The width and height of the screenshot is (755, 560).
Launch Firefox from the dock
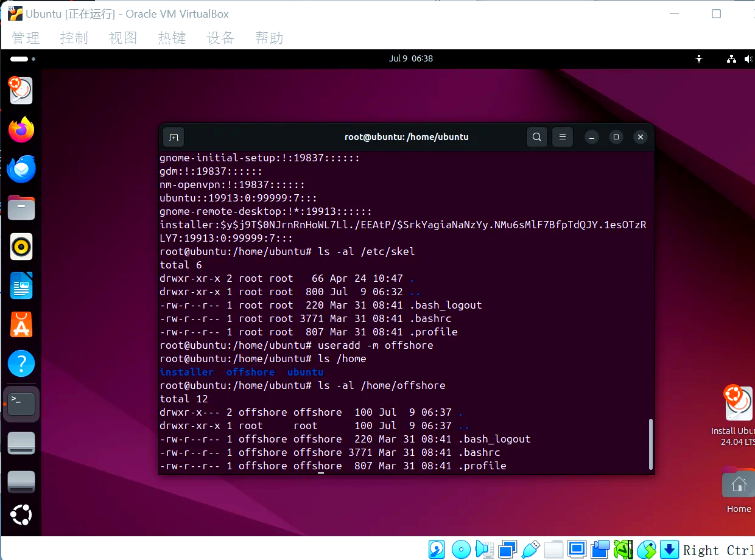tap(21, 130)
